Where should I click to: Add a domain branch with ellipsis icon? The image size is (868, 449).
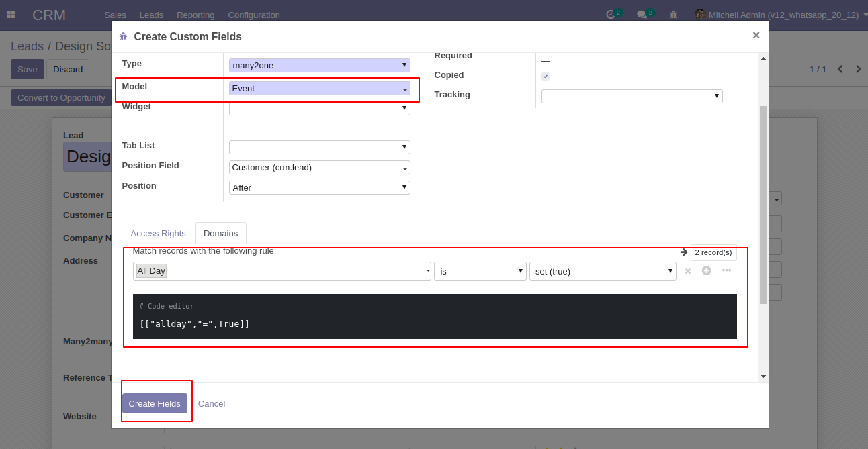pos(726,270)
